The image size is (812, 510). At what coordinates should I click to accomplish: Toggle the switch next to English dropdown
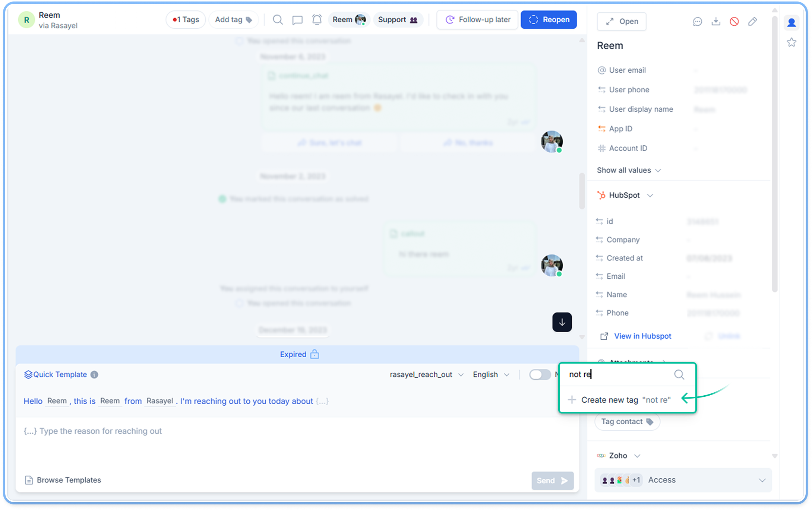pos(540,375)
